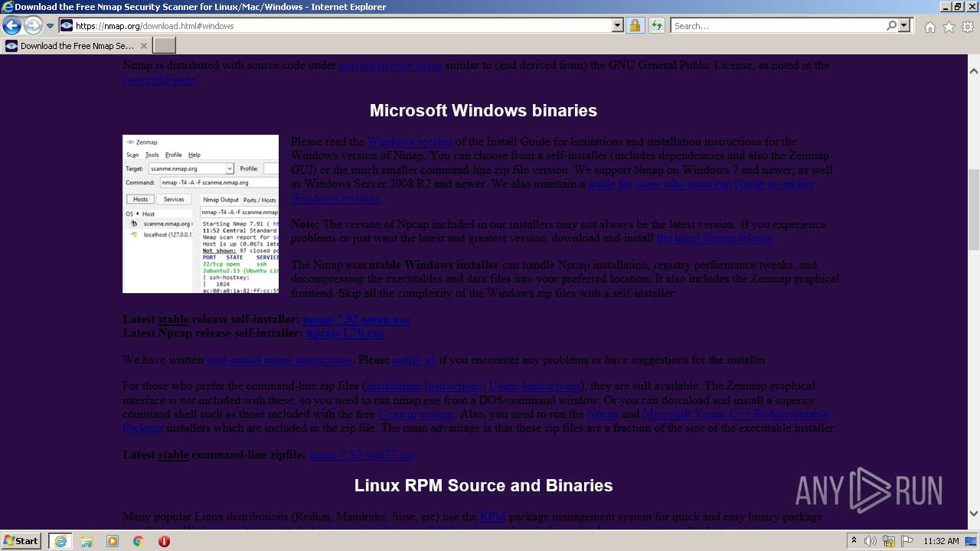The width and height of the screenshot is (980, 551).
Task: Open the Usage Instructions link
Action: [x=534, y=386]
